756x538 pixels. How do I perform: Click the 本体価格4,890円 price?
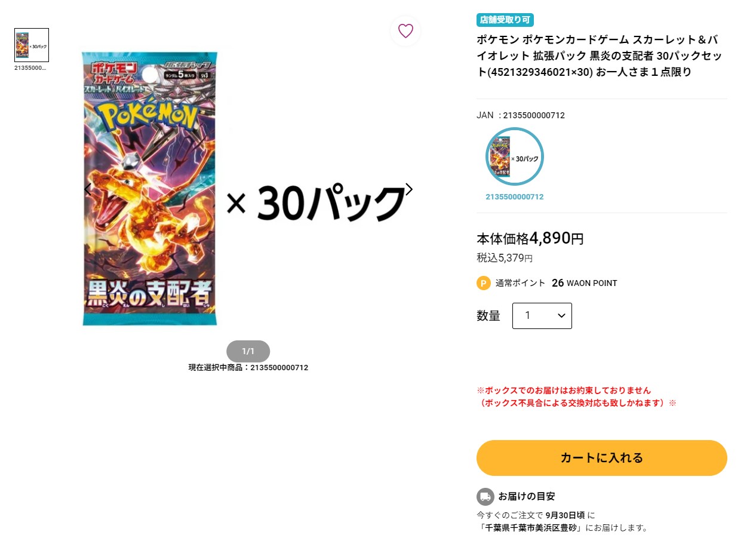(x=530, y=239)
